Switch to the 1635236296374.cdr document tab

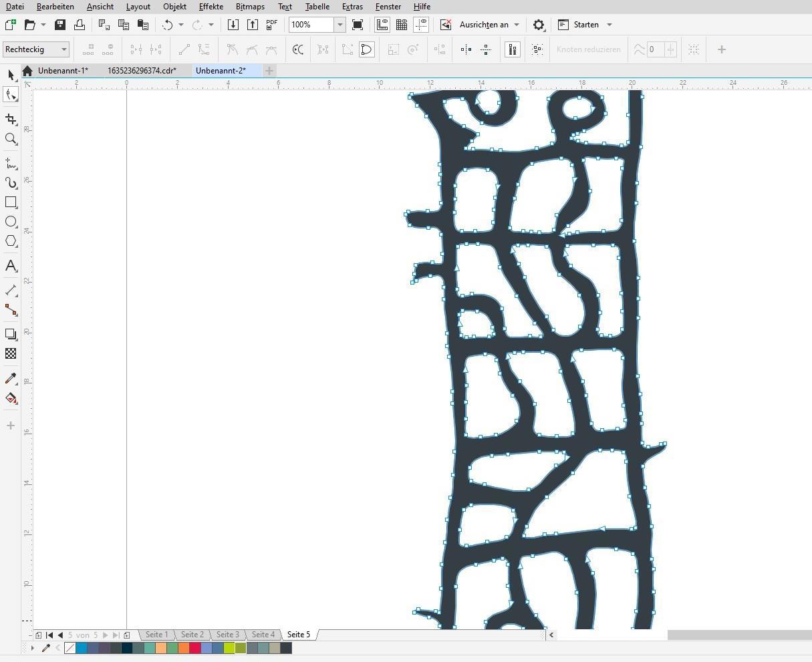point(142,71)
